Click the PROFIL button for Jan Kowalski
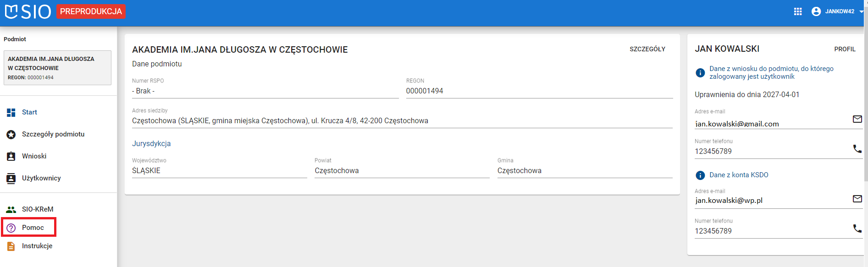Viewport: 868px width, 267px height. pyautogui.click(x=845, y=49)
